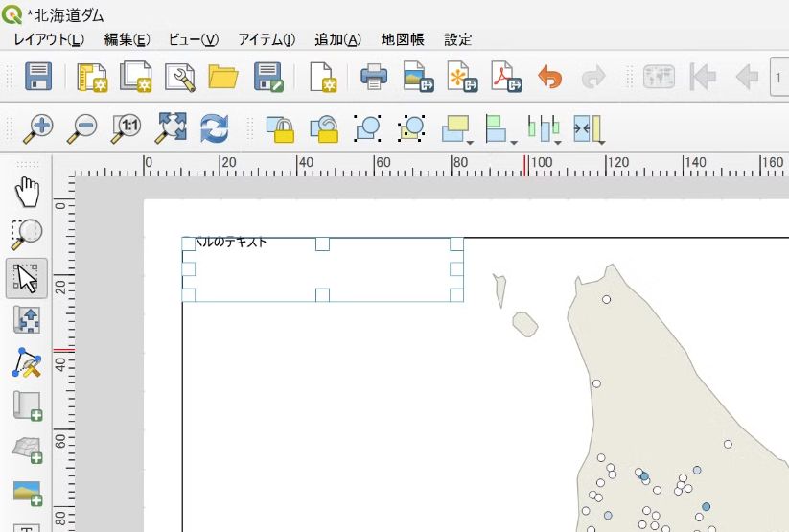789x532 pixels.
Task: Open the 編集 menu
Action: tap(127, 39)
